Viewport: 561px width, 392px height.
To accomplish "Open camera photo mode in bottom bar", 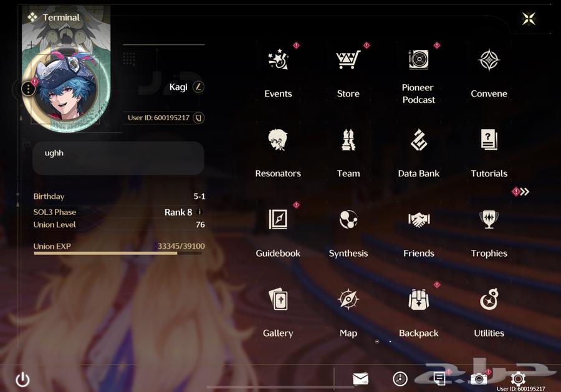I will click(479, 379).
